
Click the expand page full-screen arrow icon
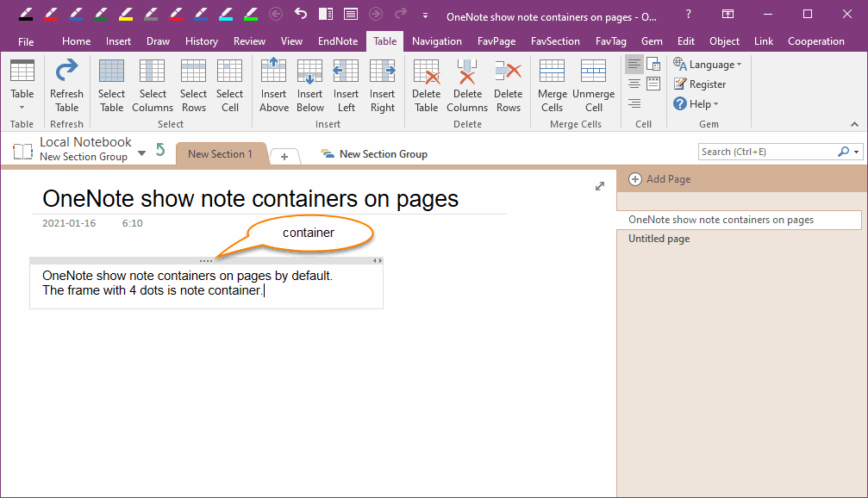pyautogui.click(x=600, y=186)
